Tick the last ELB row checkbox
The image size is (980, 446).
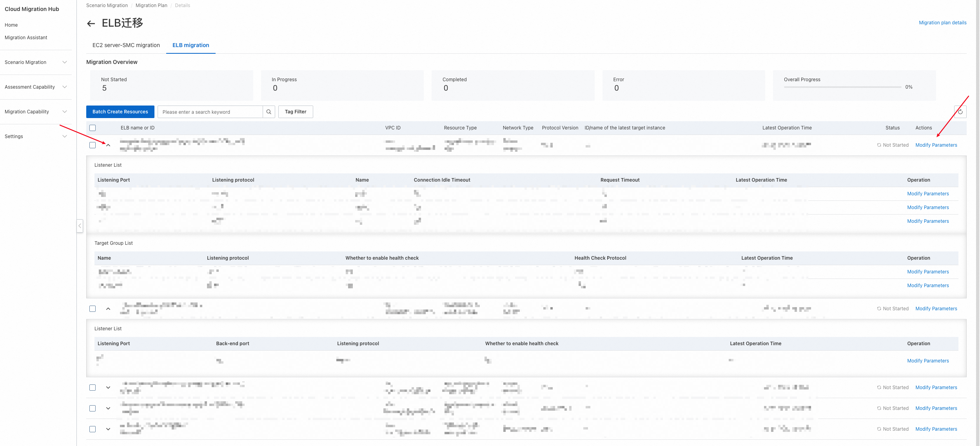(x=93, y=429)
